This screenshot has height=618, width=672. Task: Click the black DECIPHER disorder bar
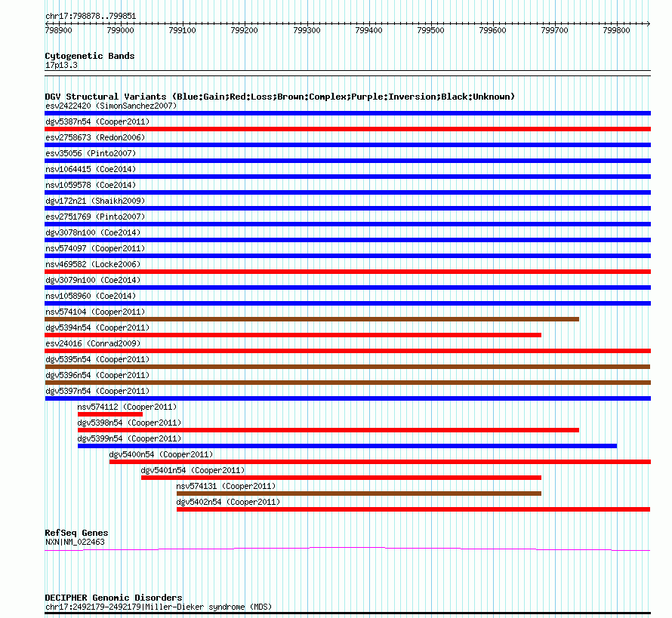click(x=347, y=613)
